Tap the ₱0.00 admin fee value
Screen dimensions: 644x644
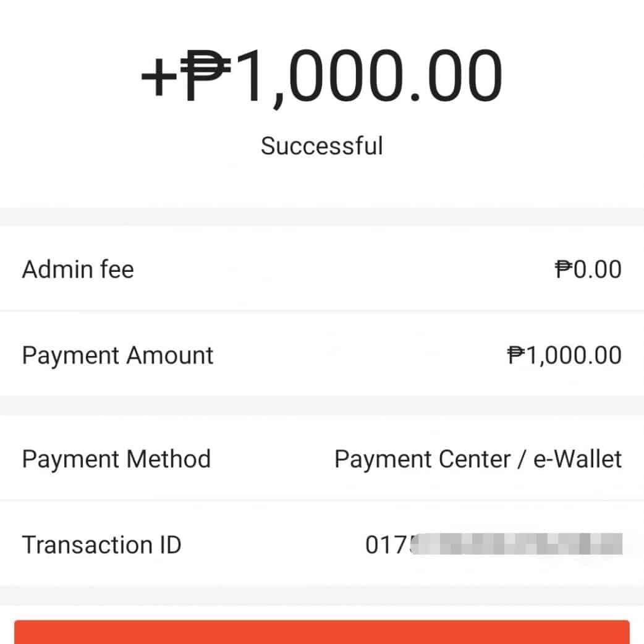coord(588,269)
